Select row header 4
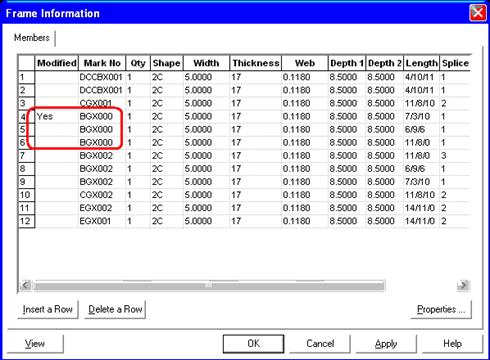 click(26, 117)
